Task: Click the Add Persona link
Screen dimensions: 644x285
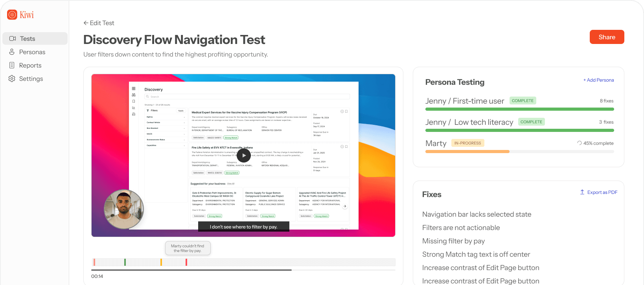Action: click(x=598, y=80)
